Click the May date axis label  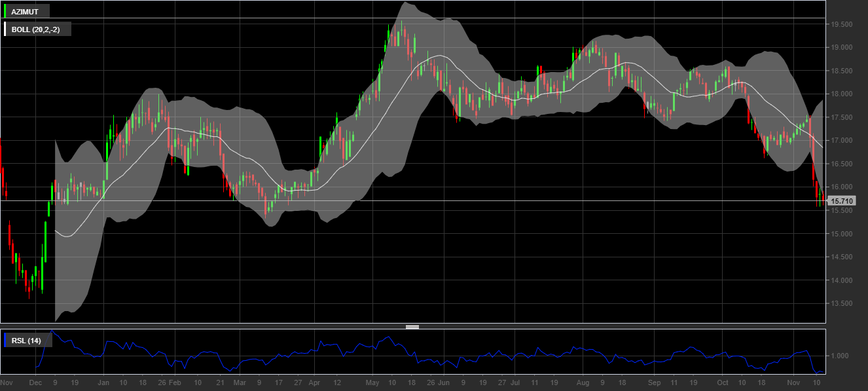click(373, 382)
